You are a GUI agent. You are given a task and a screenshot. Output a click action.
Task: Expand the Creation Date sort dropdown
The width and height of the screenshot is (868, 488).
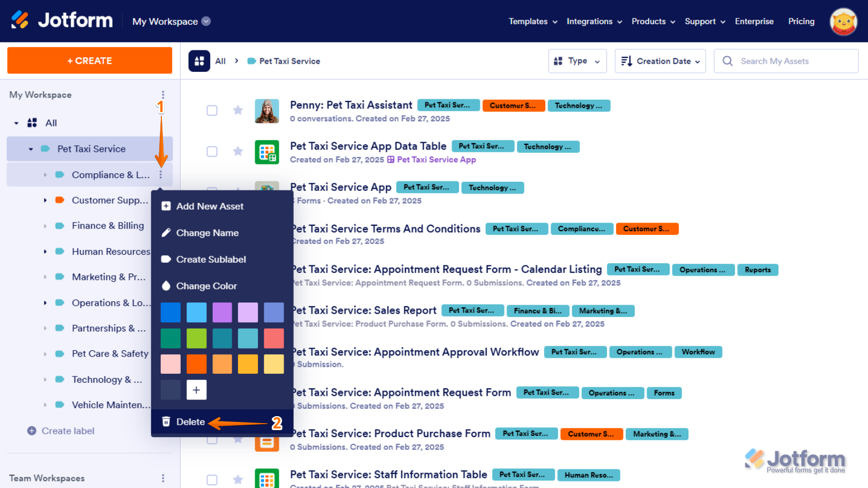[660, 61]
